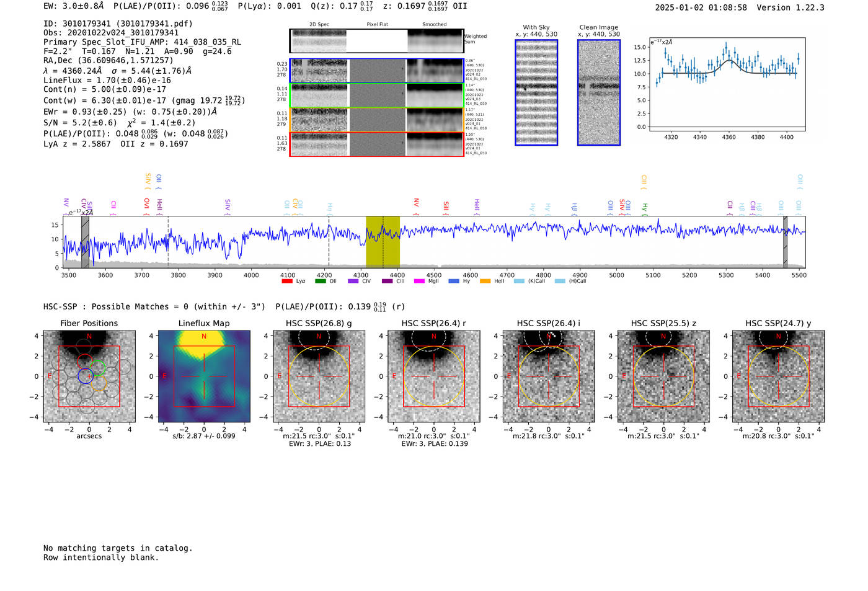Select the (H)CaII legend swatch
The width and height of the screenshot is (868, 591).
560,281
